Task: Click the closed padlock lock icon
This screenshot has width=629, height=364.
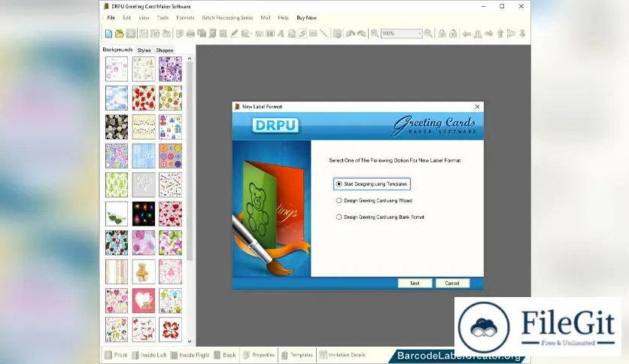Action: click(442, 34)
